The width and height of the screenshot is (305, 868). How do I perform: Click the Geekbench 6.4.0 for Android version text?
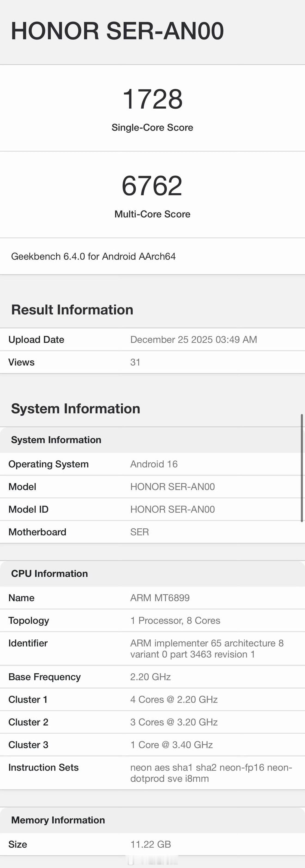coord(93,256)
